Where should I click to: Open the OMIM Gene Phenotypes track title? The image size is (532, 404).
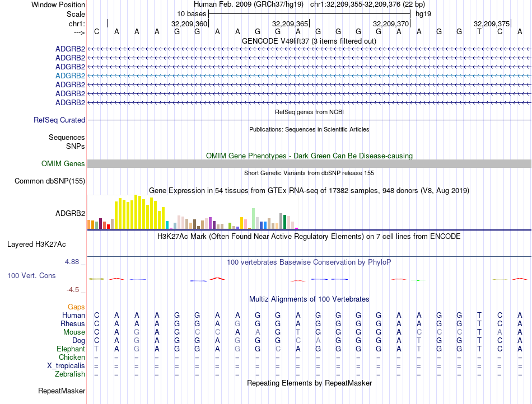(x=309, y=156)
